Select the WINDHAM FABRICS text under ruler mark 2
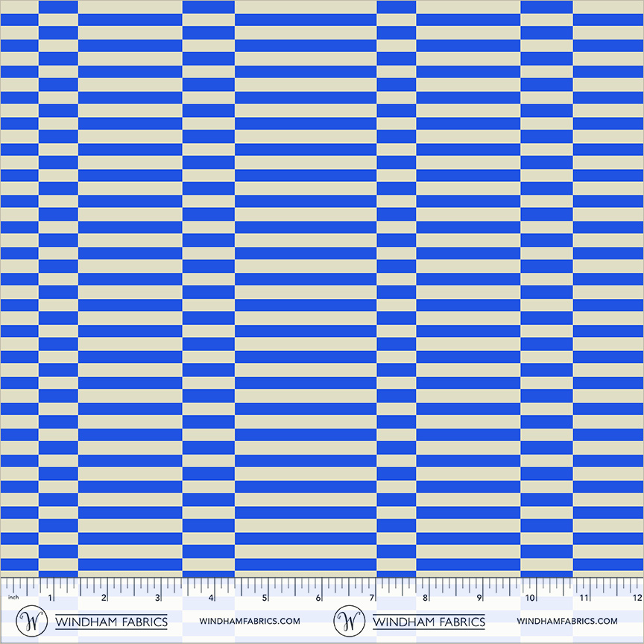 tap(111, 622)
